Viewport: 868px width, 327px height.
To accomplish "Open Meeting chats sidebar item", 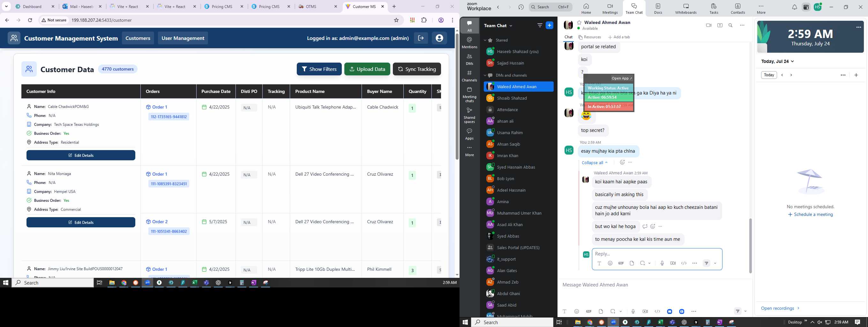I will click(469, 95).
